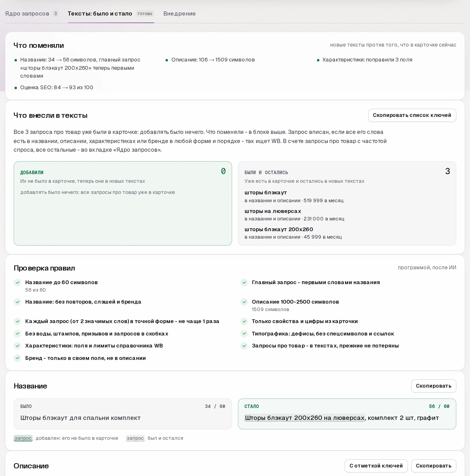Click checkmark icon beside «Название до 60 символов»
Screen dimensions: 470x476
tap(18, 282)
